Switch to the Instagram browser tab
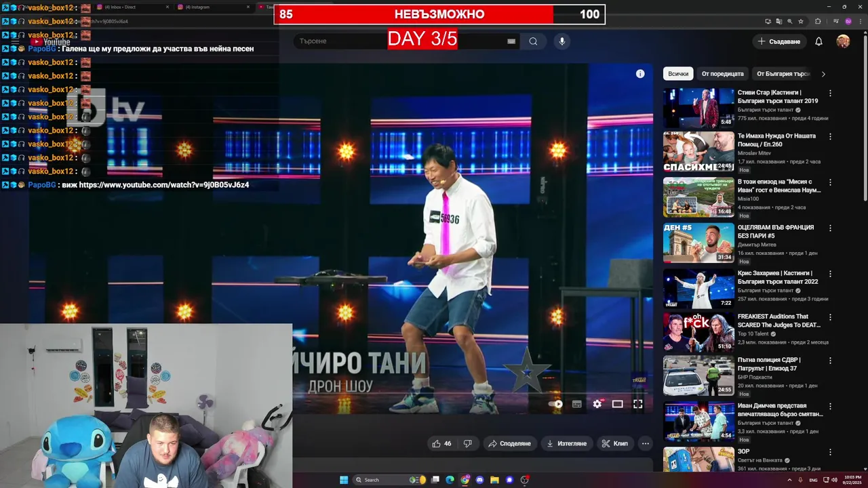Image resolution: width=868 pixels, height=488 pixels. pos(213,7)
